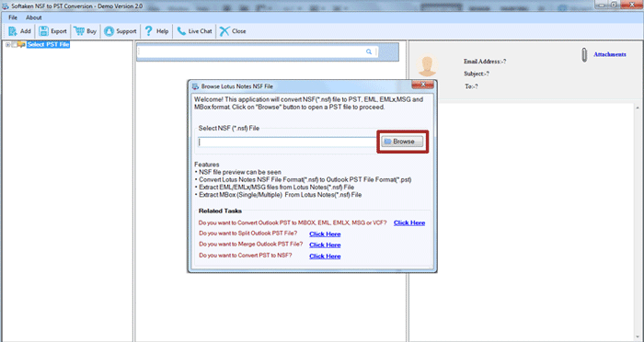Image resolution: width=644 pixels, height=342 pixels.
Task: Open the Attachments link
Action: coord(609,54)
